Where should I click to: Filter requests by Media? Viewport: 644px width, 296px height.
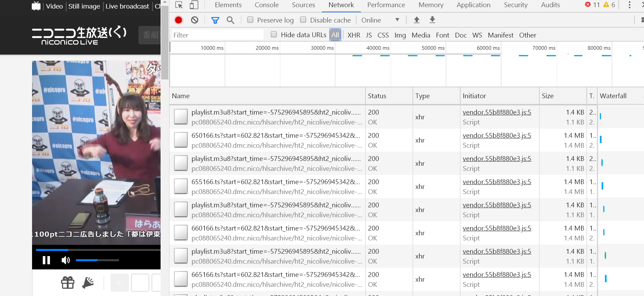[421, 35]
